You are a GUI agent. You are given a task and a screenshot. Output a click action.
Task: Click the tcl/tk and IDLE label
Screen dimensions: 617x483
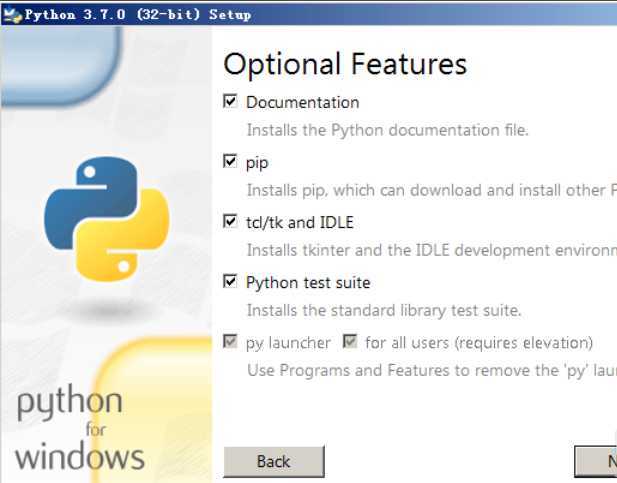coord(300,223)
